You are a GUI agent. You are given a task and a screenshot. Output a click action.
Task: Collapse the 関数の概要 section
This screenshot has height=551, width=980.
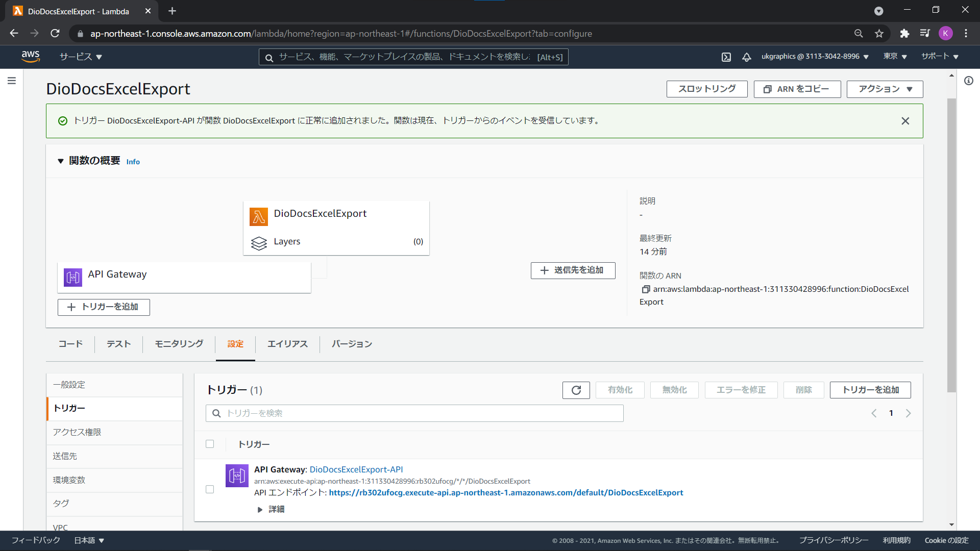[61, 161]
